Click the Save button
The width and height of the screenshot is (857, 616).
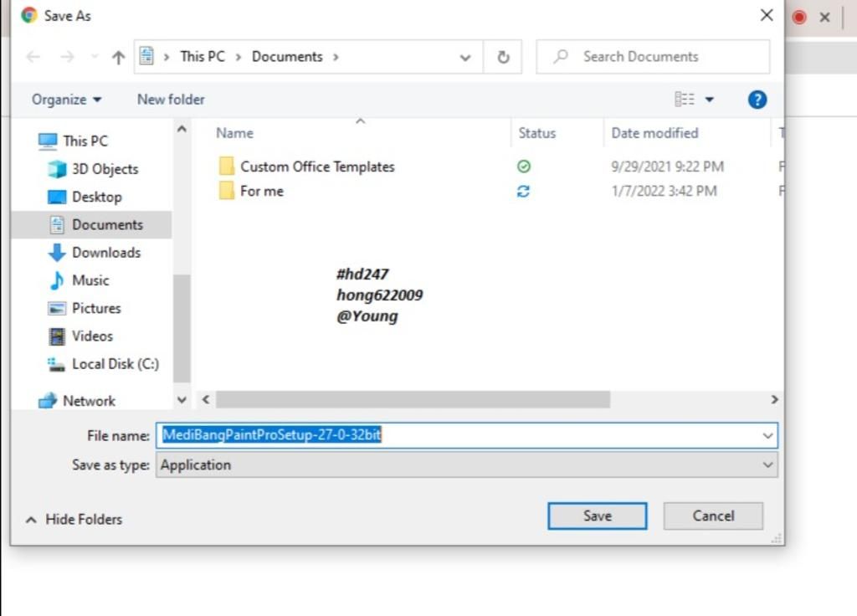click(597, 516)
